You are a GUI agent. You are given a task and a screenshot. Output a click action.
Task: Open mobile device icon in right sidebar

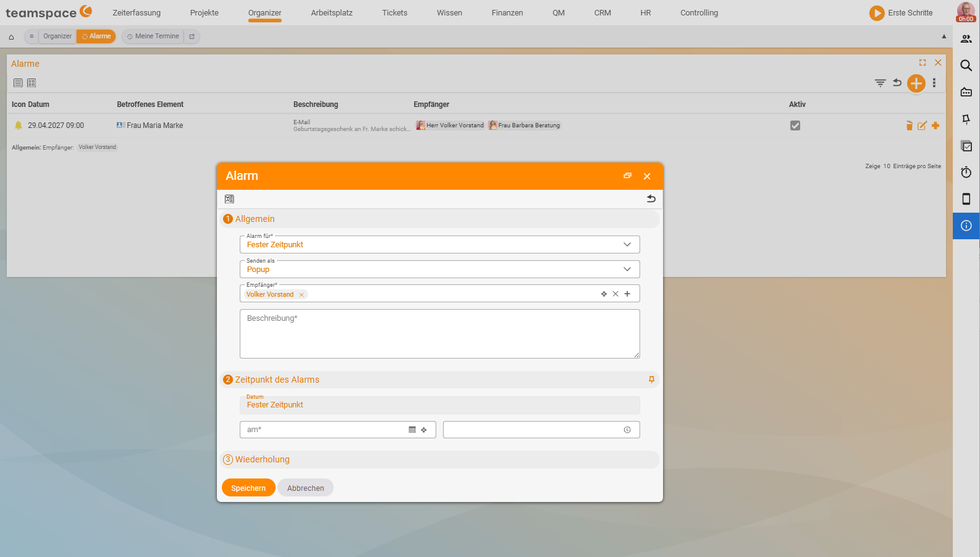[x=966, y=199]
